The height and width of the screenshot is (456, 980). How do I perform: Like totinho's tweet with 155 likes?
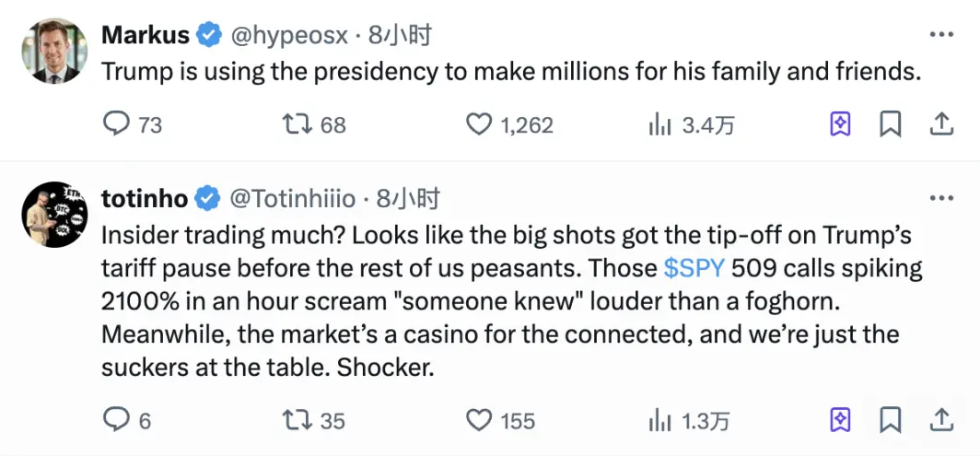coord(479,420)
